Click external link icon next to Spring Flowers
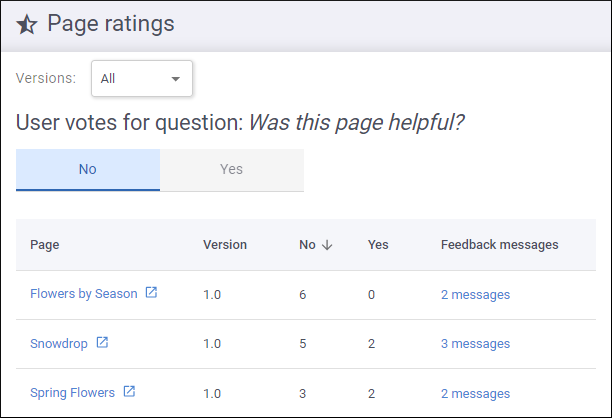Viewport: 612px width, 418px height. 129,392
